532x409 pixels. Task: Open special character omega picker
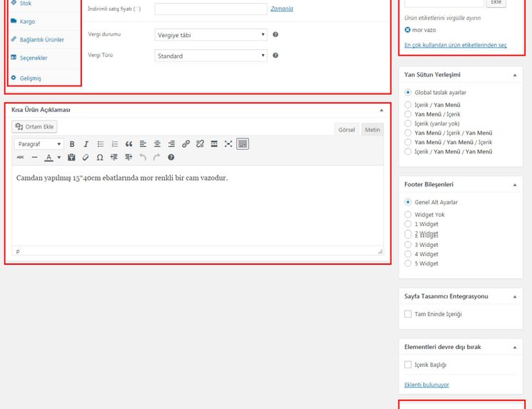point(100,157)
